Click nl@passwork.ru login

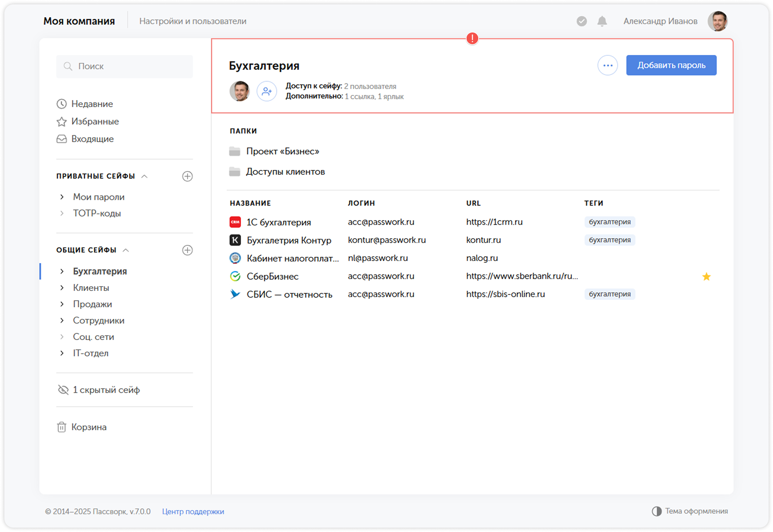pos(378,258)
